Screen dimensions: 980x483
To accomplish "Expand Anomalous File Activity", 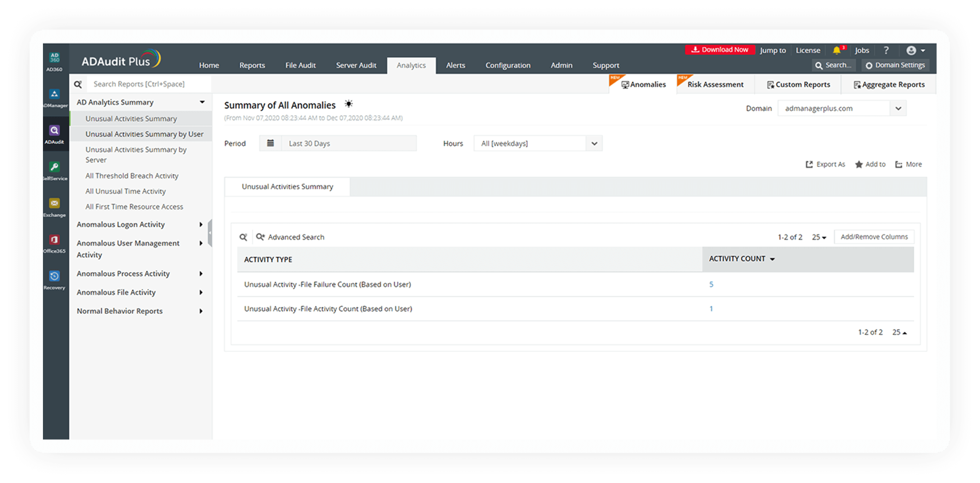I will [x=201, y=293].
